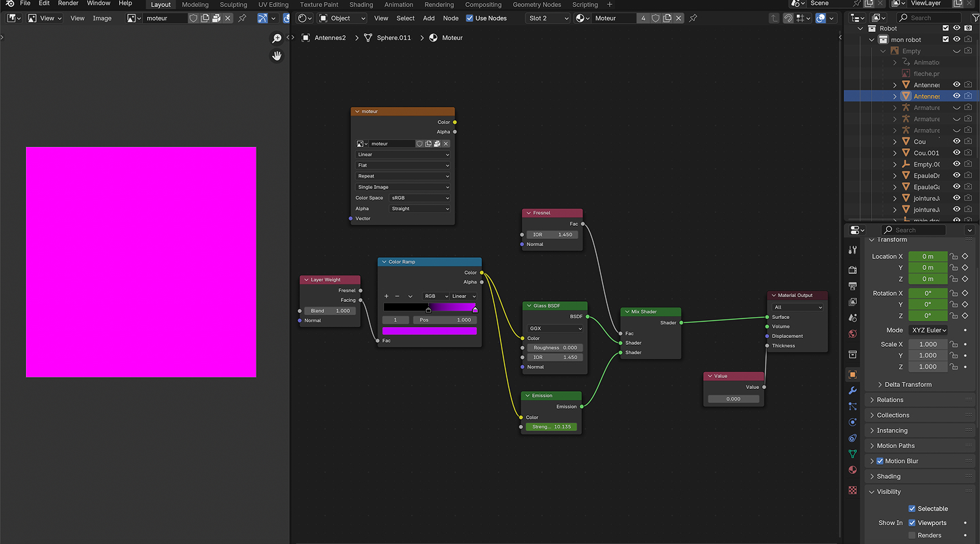Switch to the Shading workspace tab
The height and width of the screenshot is (544, 980).
361,5
